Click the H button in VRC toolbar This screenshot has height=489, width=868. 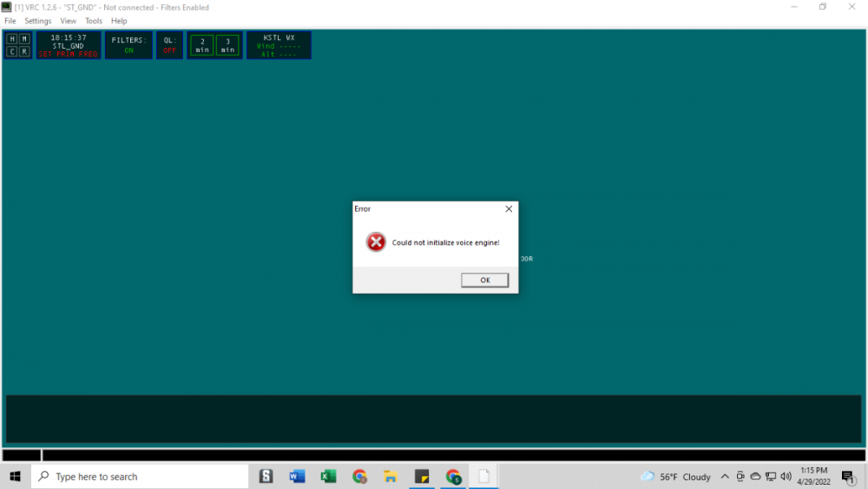pos(12,39)
